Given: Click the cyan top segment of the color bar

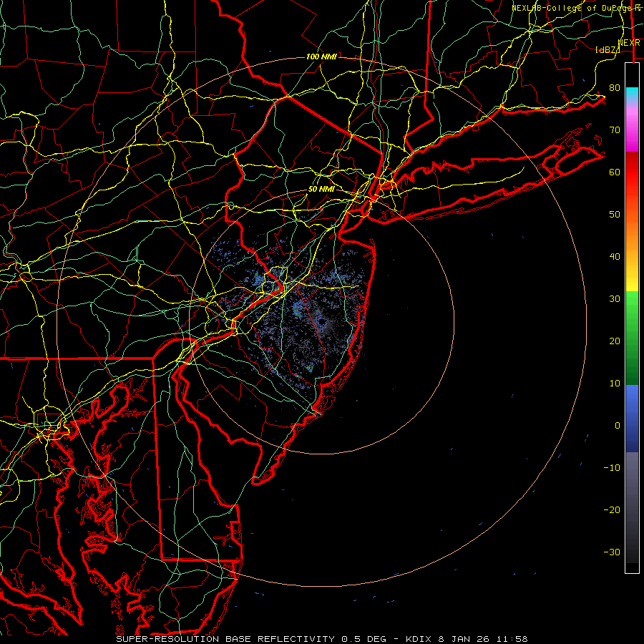Looking at the screenshot, I should point(632,94).
